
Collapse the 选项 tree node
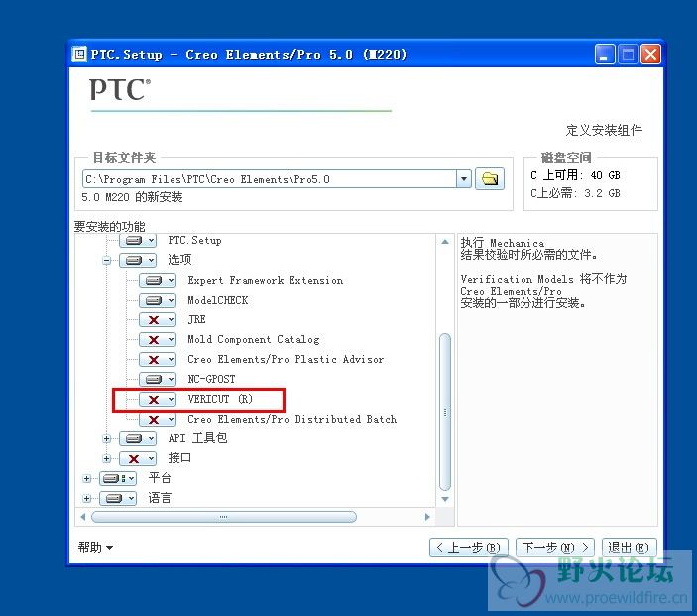click(x=107, y=260)
